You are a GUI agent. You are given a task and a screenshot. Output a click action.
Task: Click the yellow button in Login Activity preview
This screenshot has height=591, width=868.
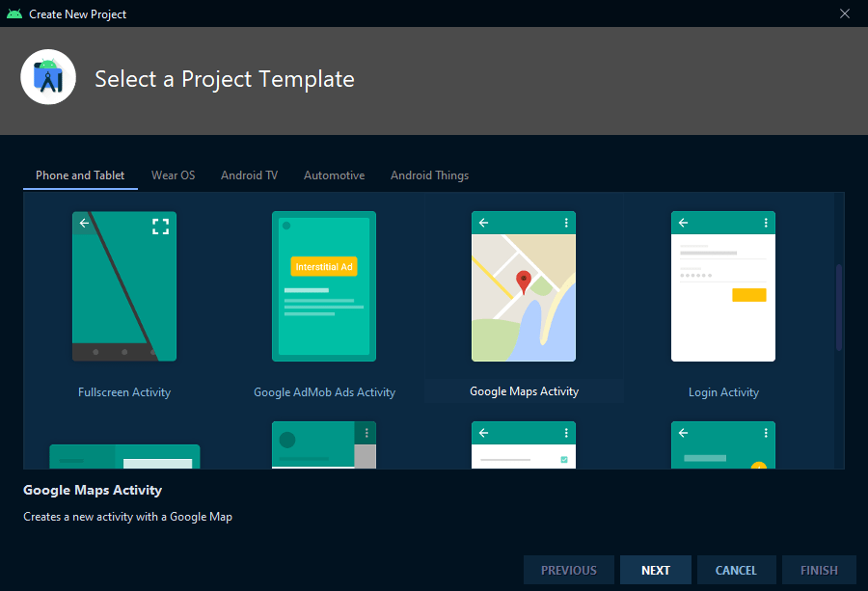click(749, 295)
